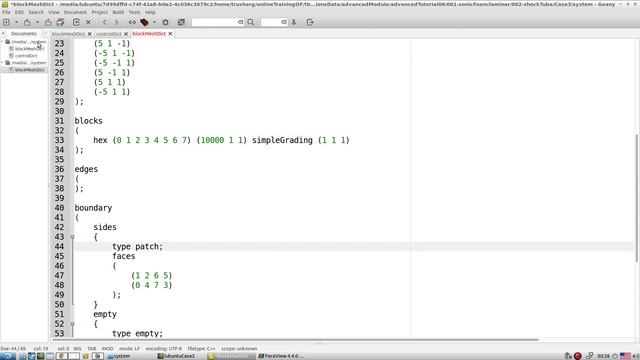Clear the go-to-line field
Viewport: 640px width, 360px height.
[x=284, y=22]
